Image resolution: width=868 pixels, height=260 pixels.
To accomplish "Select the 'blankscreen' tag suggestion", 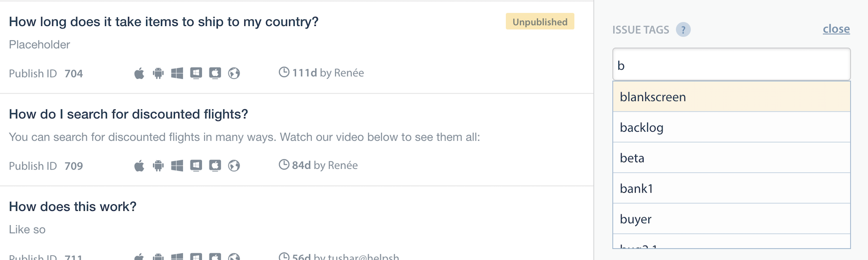I will coord(731,97).
